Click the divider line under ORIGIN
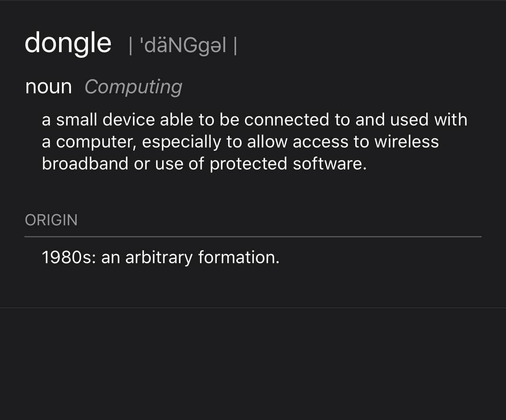 click(x=253, y=236)
